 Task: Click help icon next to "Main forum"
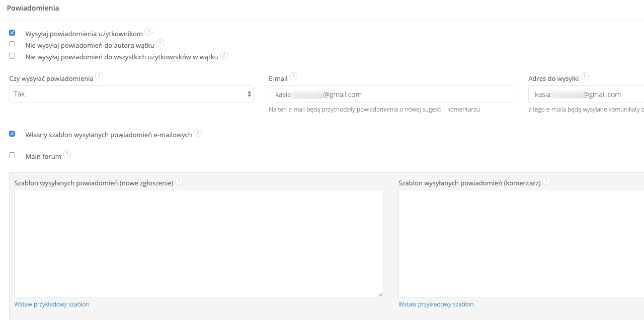coord(67,154)
